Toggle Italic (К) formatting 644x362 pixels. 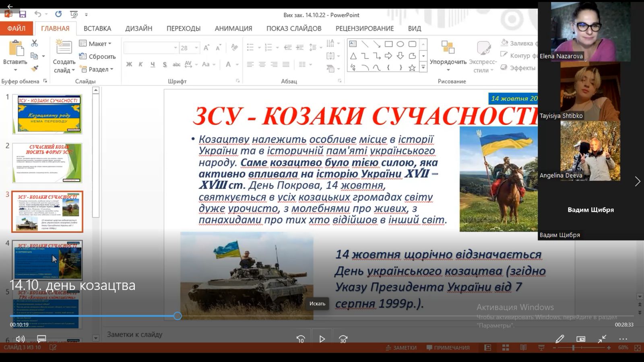tap(141, 64)
